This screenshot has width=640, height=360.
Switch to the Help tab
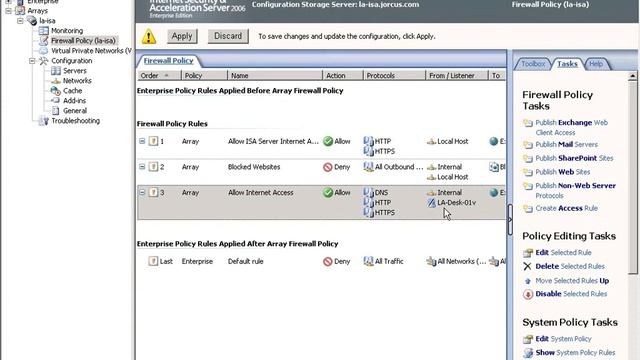tap(596, 64)
